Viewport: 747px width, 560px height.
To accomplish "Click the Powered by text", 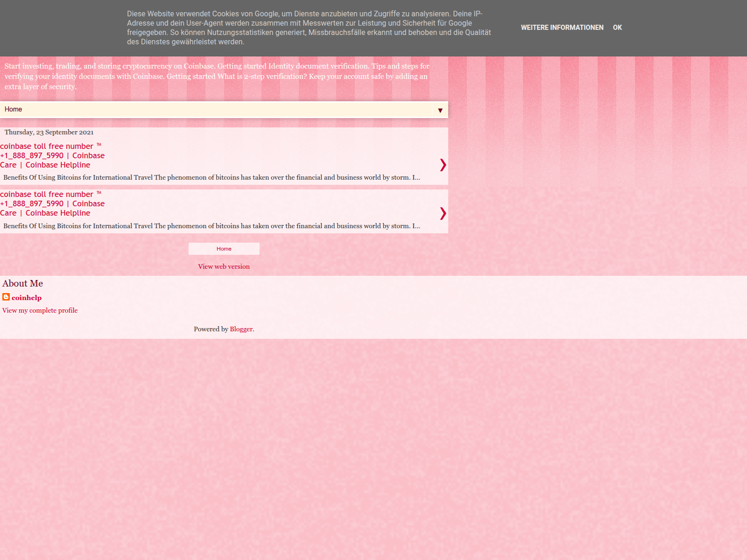I will [211, 329].
